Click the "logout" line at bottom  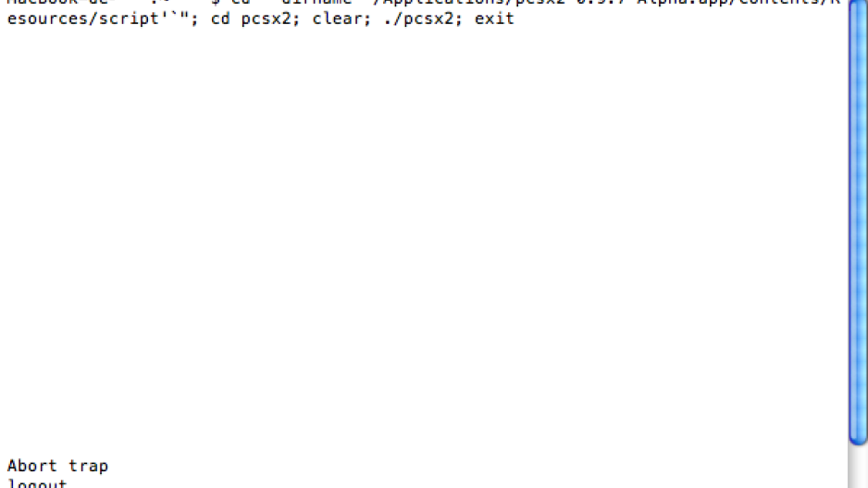point(37,483)
